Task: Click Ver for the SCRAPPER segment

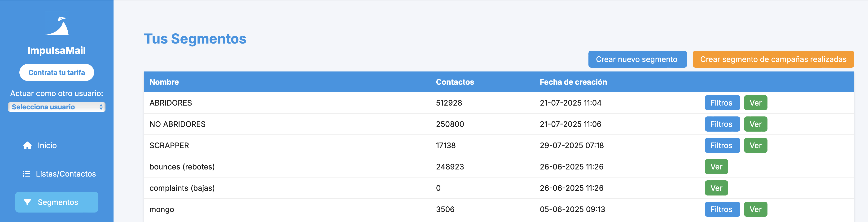Action: 755,145
